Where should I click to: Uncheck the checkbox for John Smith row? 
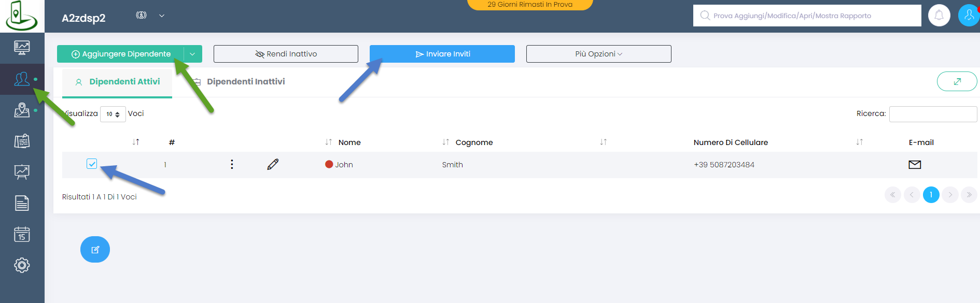click(92, 164)
